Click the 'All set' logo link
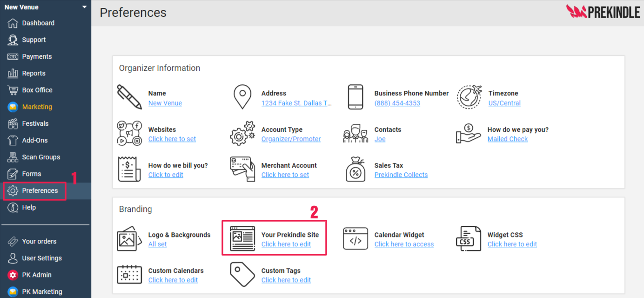The image size is (644, 298). (x=157, y=244)
